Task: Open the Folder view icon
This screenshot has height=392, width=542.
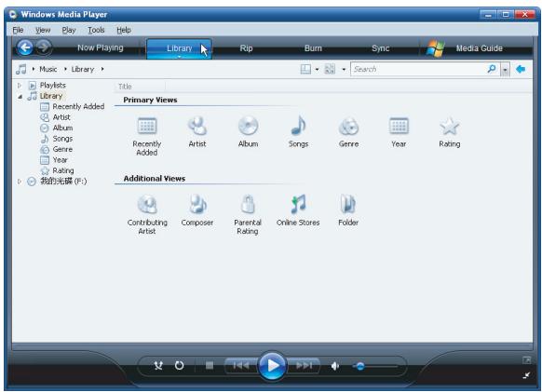Action: 348,204
